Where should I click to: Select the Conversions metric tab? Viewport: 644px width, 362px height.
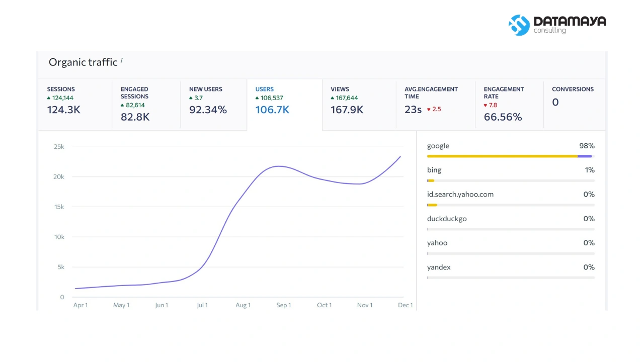[575, 105]
